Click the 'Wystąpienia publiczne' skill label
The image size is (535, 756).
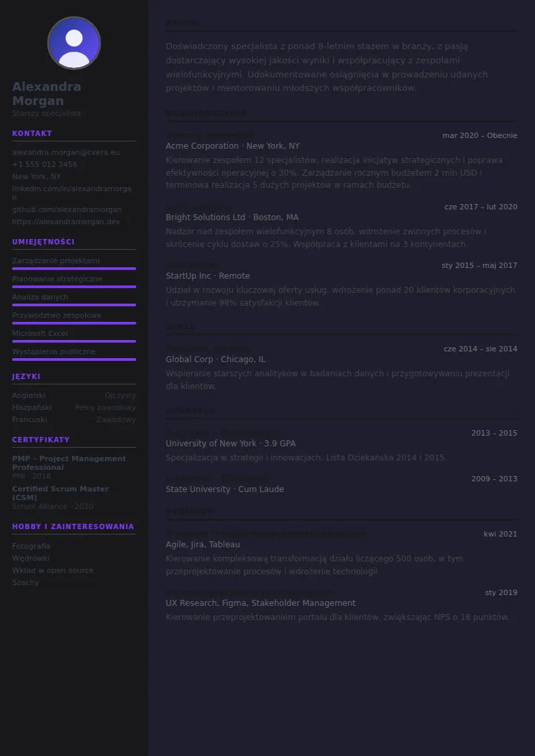click(x=53, y=351)
